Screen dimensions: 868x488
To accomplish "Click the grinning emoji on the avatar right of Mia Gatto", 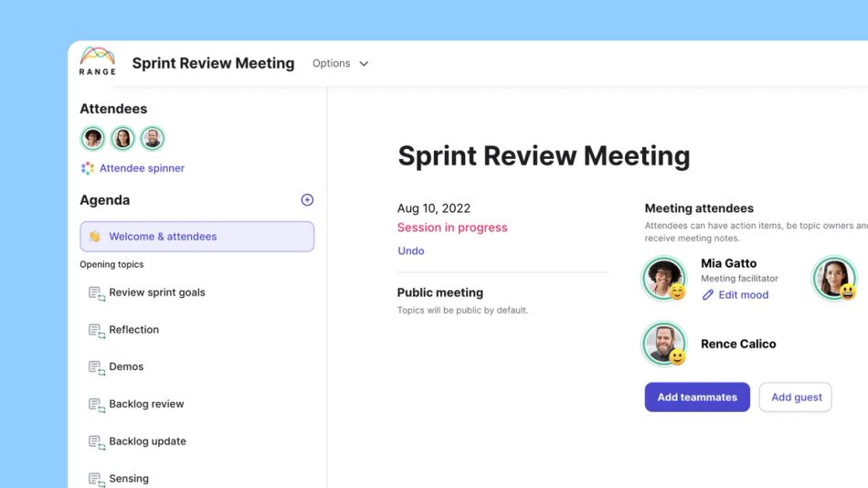I will click(x=848, y=292).
